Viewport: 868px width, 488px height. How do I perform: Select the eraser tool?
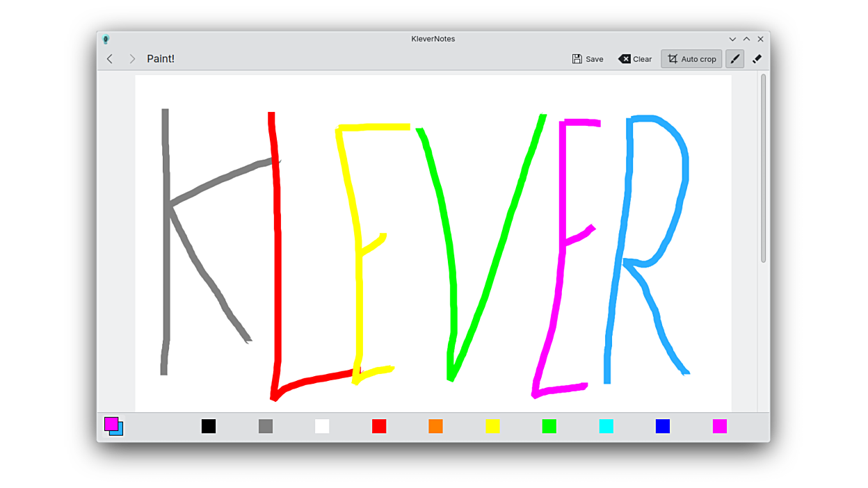click(757, 59)
